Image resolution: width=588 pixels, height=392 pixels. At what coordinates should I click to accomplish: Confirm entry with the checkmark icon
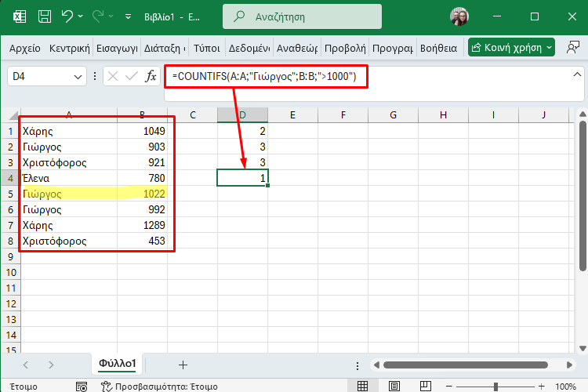pos(132,77)
